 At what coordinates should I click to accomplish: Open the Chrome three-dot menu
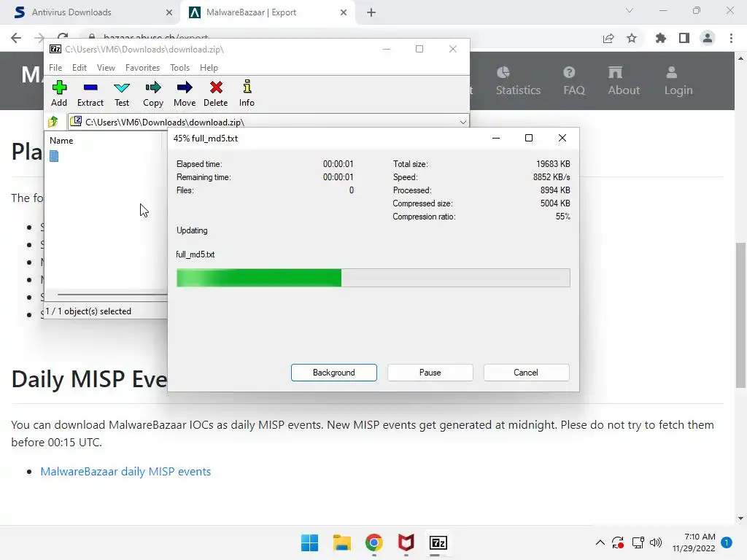(x=731, y=38)
